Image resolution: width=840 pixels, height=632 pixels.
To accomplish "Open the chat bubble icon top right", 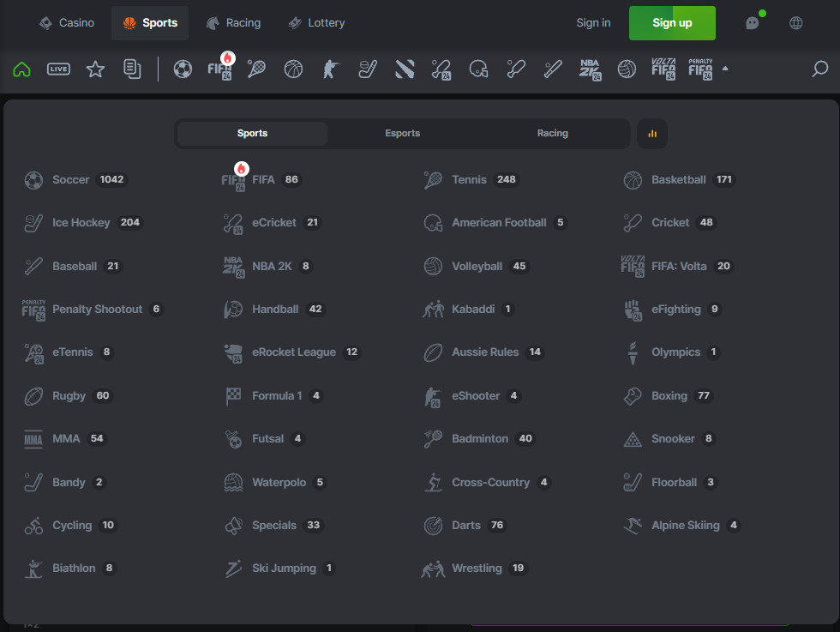I will pos(751,23).
